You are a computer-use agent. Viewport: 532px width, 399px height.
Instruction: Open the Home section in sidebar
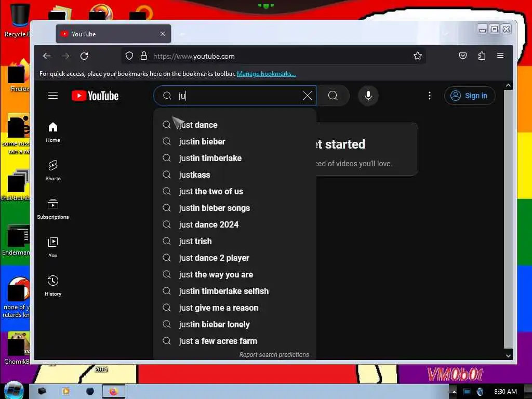[53, 132]
